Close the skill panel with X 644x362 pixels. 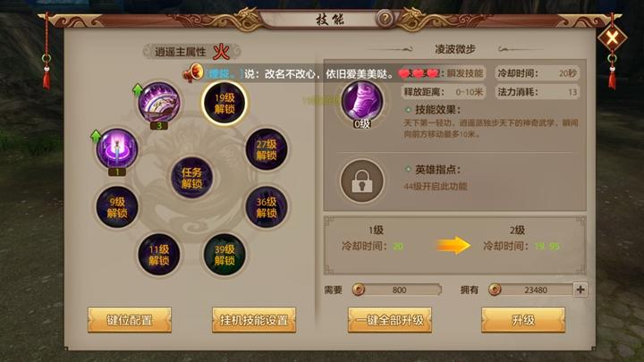612,38
